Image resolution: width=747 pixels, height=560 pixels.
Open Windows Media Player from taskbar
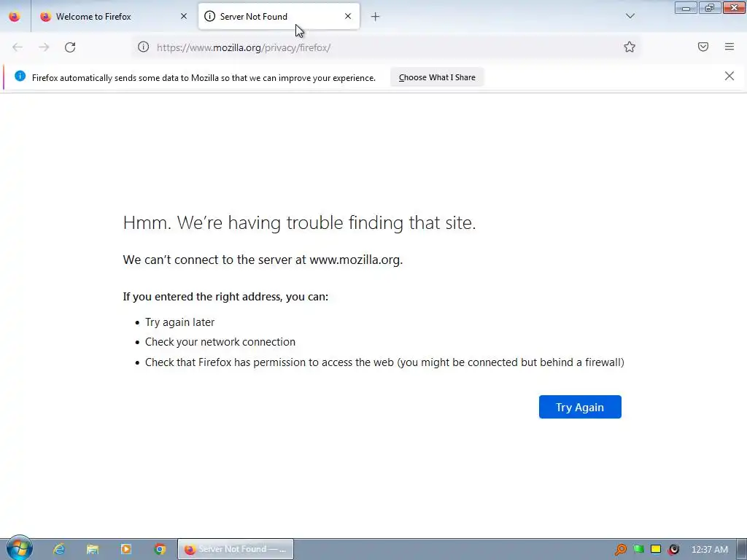126,549
